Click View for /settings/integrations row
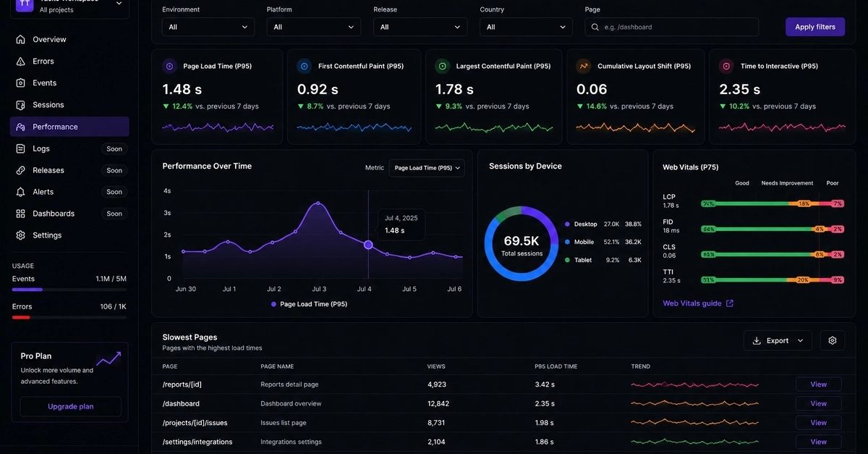This screenshot has width=868, height=454. click(x=818, y=442)
